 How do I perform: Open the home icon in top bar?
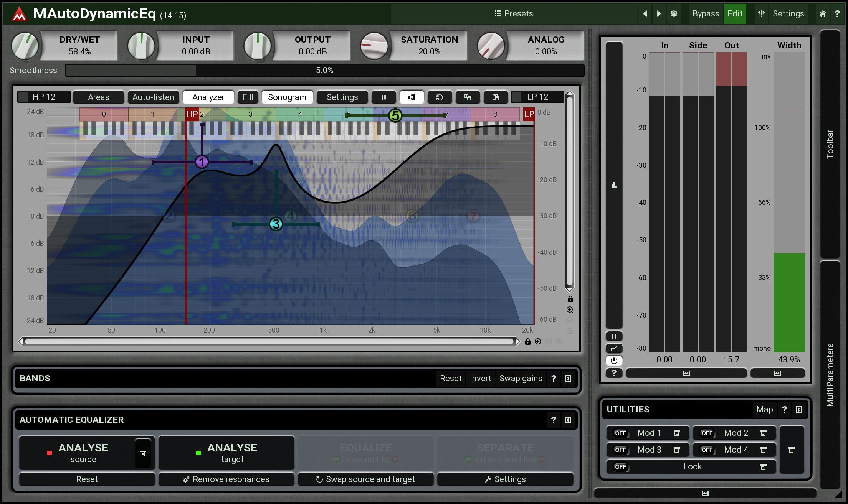pyautogui.click(x=822, y=14)
